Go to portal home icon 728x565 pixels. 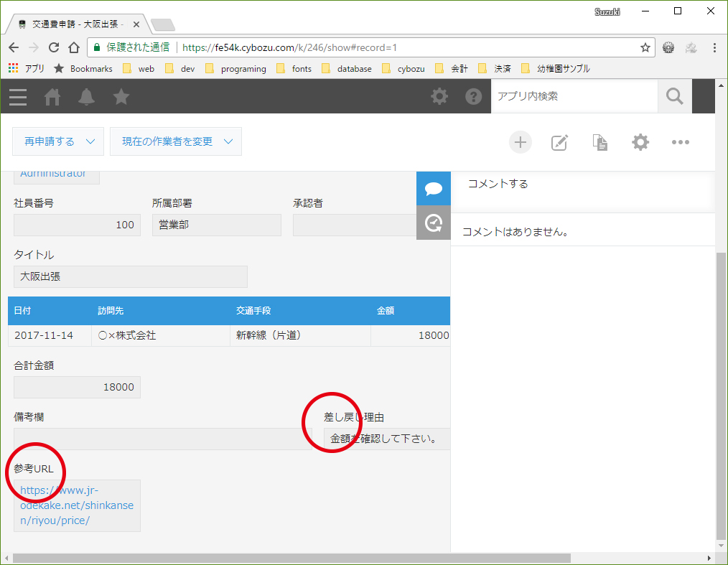coord(52,97)
